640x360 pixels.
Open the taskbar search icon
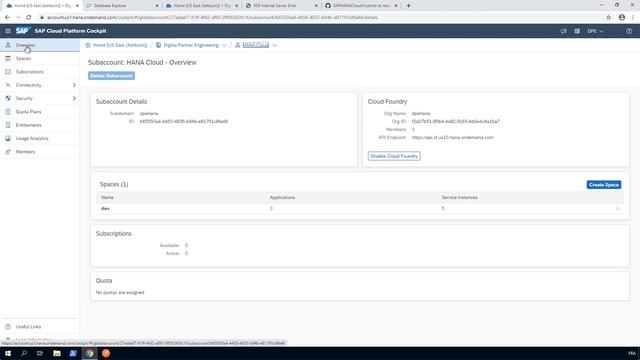pyautogui.click(x=24, y=353)
